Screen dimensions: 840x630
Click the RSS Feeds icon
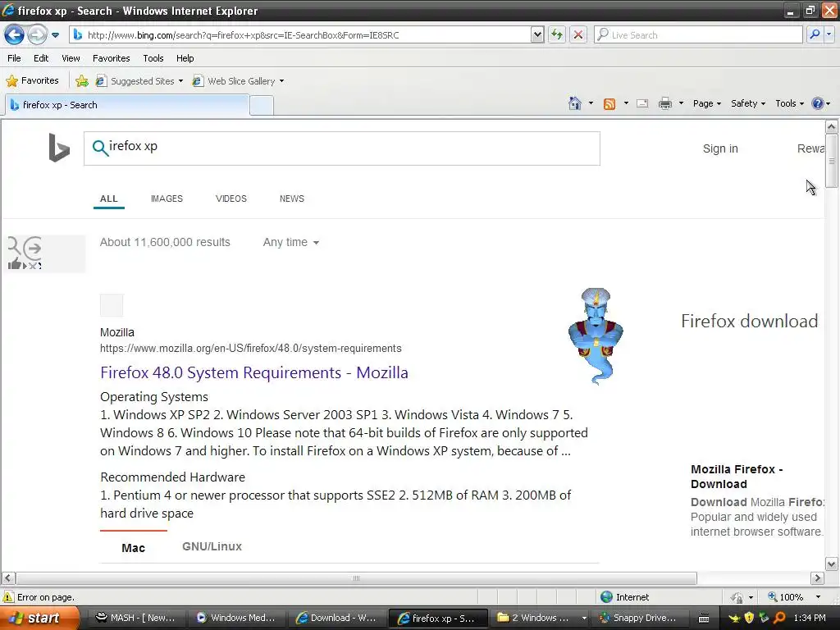pyautogui.click(x=609, y=103)
